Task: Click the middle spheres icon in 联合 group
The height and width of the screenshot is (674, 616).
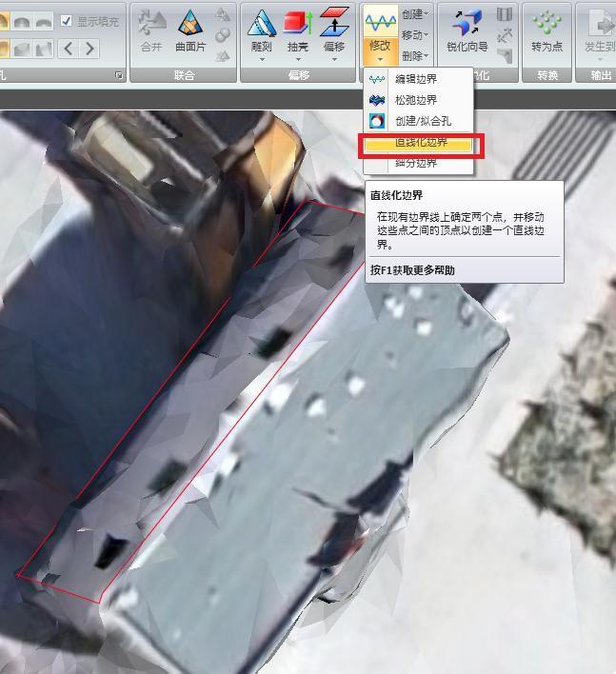Action: pyautogui.click(x=223, y=35)
